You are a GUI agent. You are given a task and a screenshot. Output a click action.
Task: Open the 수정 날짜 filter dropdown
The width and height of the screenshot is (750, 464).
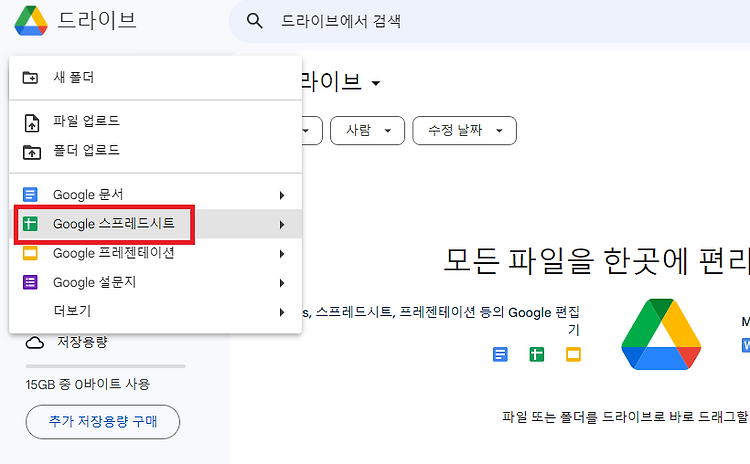coord(464,130)
